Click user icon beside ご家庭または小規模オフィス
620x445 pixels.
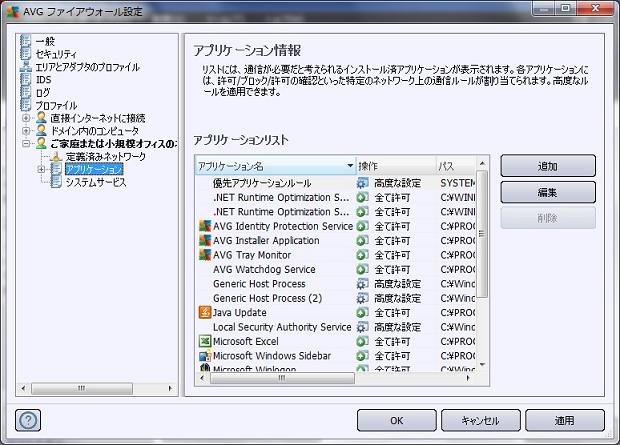click(41, 143)
